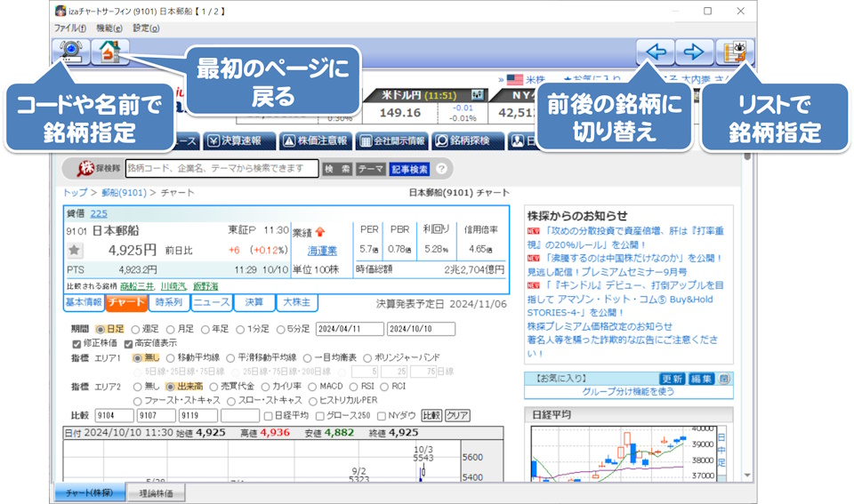Click the help question mark beside 記事検索
This screenshot has height=504, width=854.
pos(442,169)
